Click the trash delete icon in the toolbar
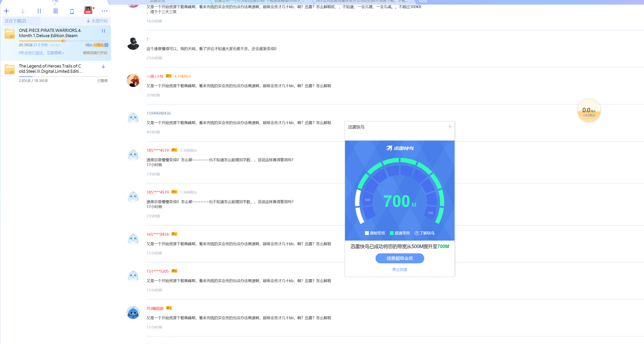 pyautogui.click(x=55, y=11)
